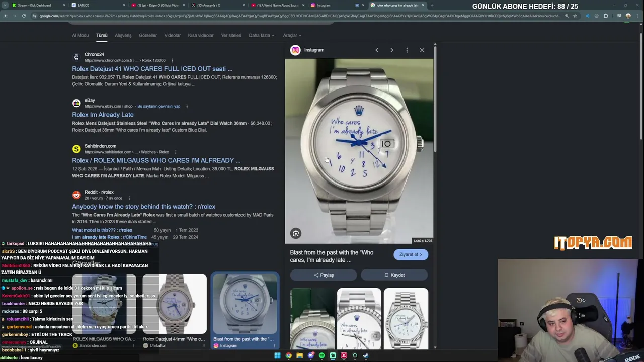
Task: Go back in Chrome browser history
Action: [6, 16]
